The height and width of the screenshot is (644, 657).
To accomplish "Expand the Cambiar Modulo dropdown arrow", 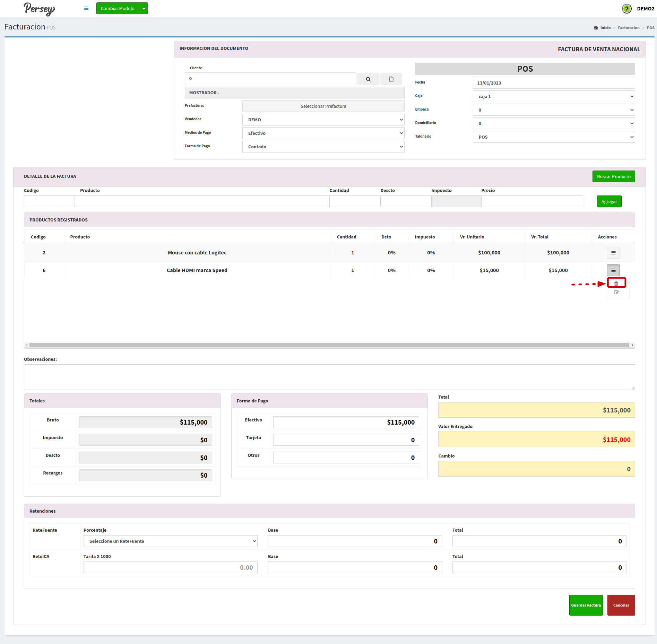I will (x=144, y=9).
